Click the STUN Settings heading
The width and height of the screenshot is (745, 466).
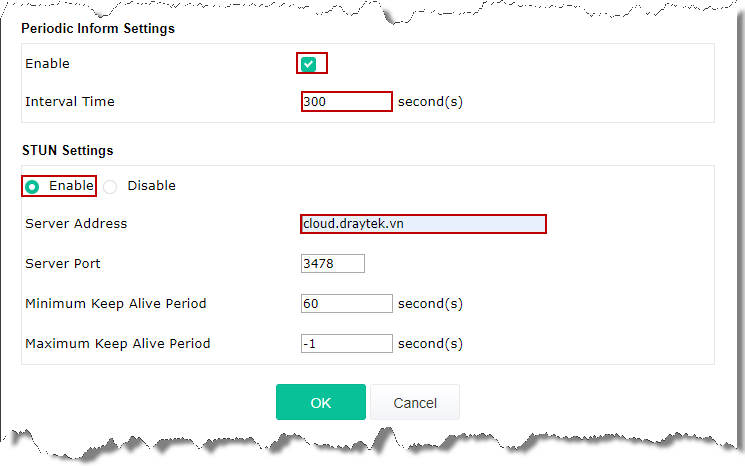pos(67,151)
